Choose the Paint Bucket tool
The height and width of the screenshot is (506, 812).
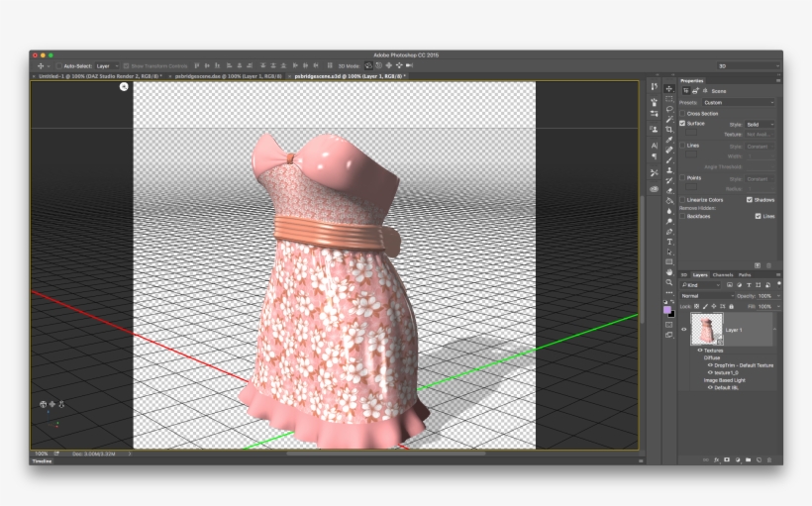coord(669,201)
